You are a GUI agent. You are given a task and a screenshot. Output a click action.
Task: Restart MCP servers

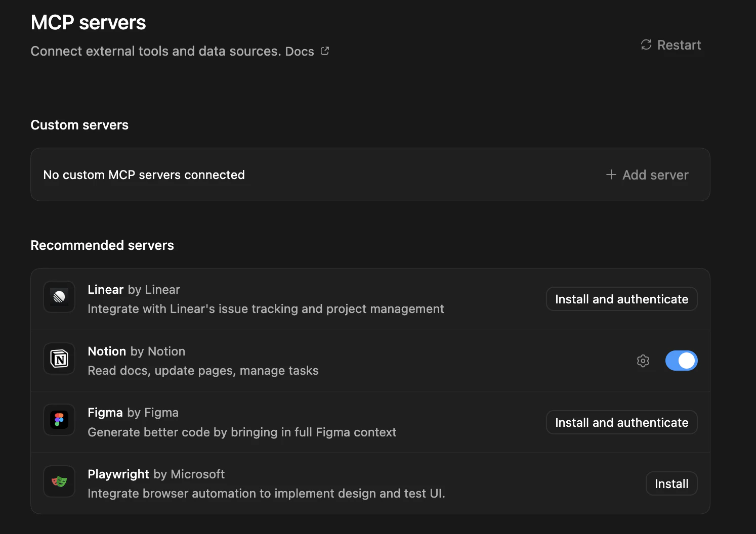pyautogui.click(x=670, y=45)
